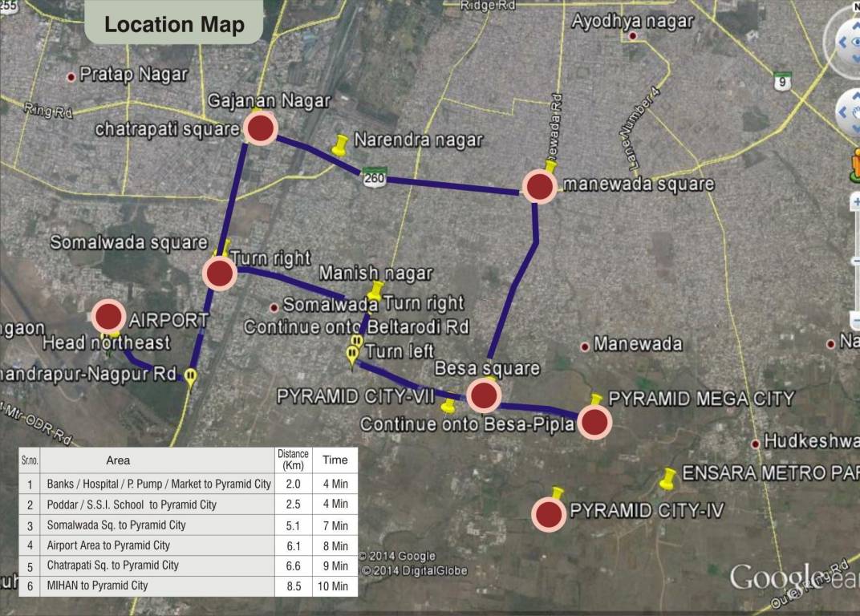
Task: Click the Manish nagar pushpin
Action: click(x=375, y=290)
